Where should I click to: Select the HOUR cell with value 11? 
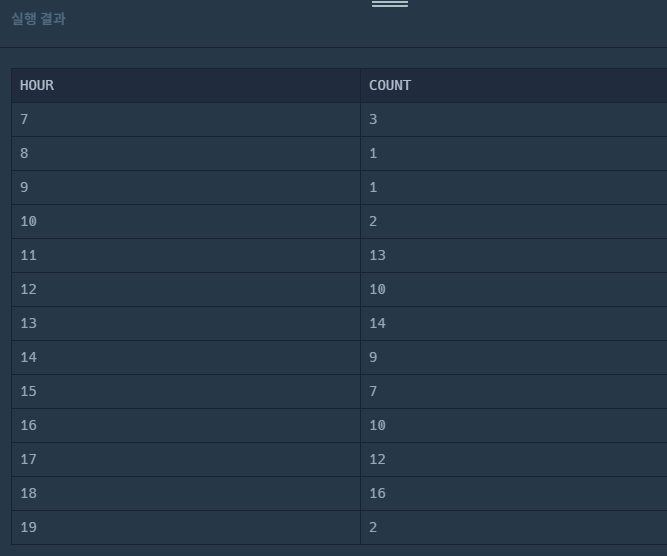coord(186,256)
